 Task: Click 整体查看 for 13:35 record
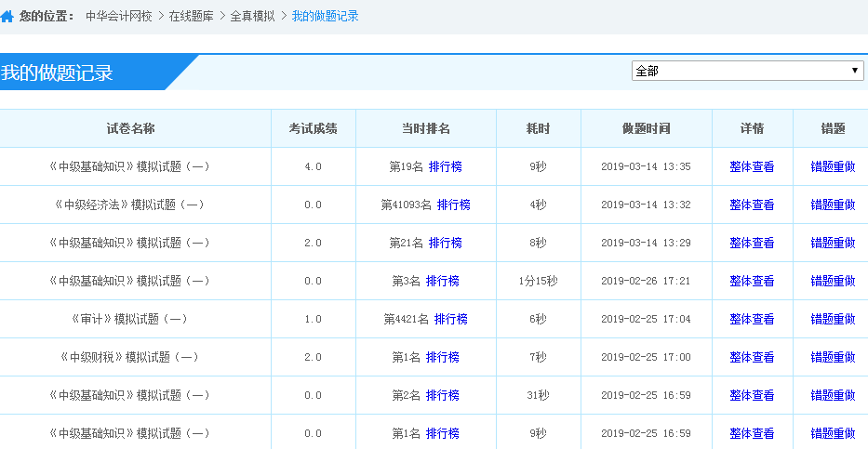[752, 167]
